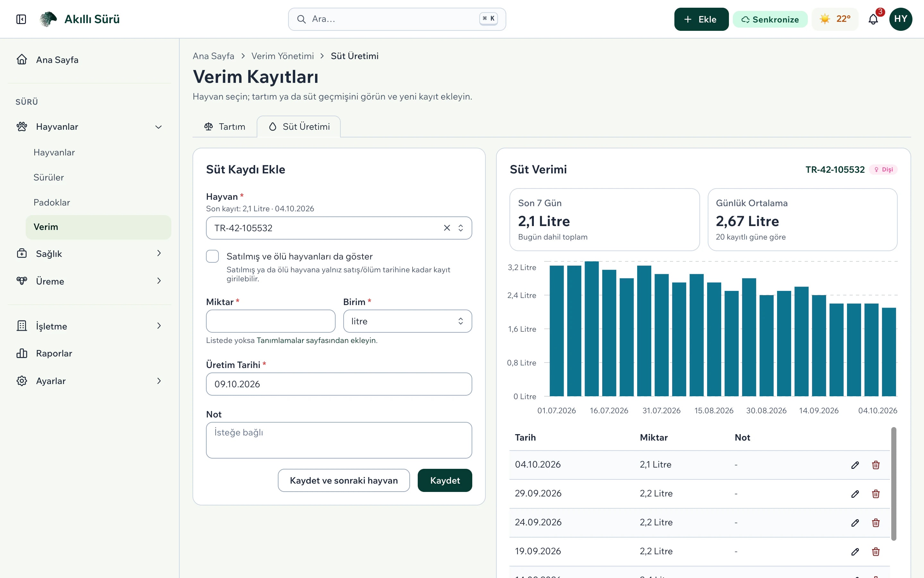Click into the Miktar input field
The image size is (924, 578).
271,321
